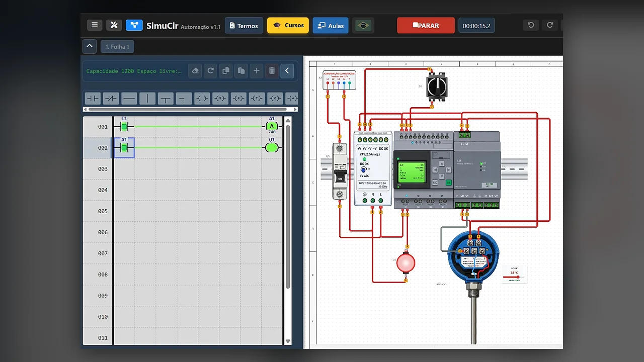644x362 pixels.
Task: Open the tools wrench icon
Action: [x=114, y=25]
